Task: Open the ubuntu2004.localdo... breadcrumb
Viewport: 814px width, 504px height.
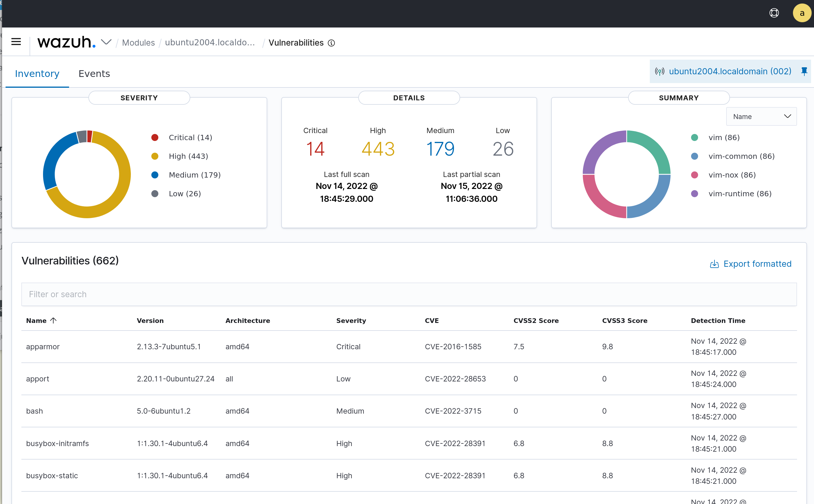Action: 210,43
